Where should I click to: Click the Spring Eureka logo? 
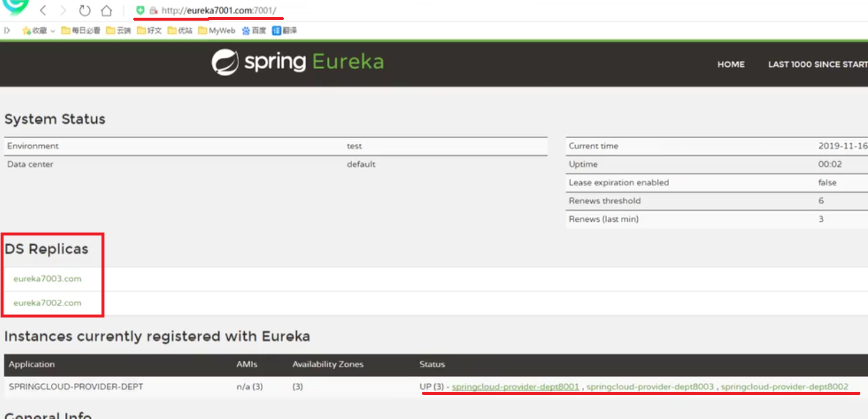click(x=298, y=62)
